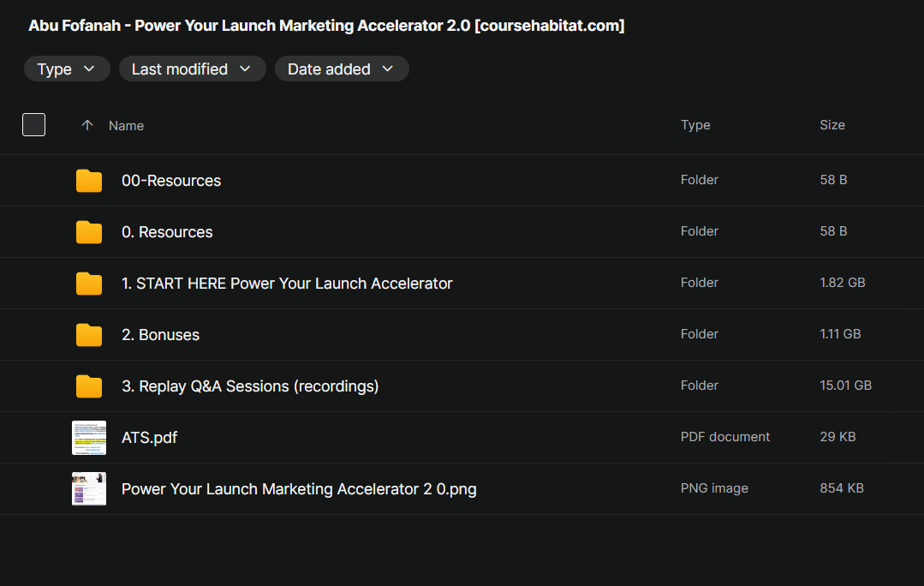Click the 0. Resources folder icon
Image resolution: width=924 pixels, height=586 pixels.
[89, 232]
